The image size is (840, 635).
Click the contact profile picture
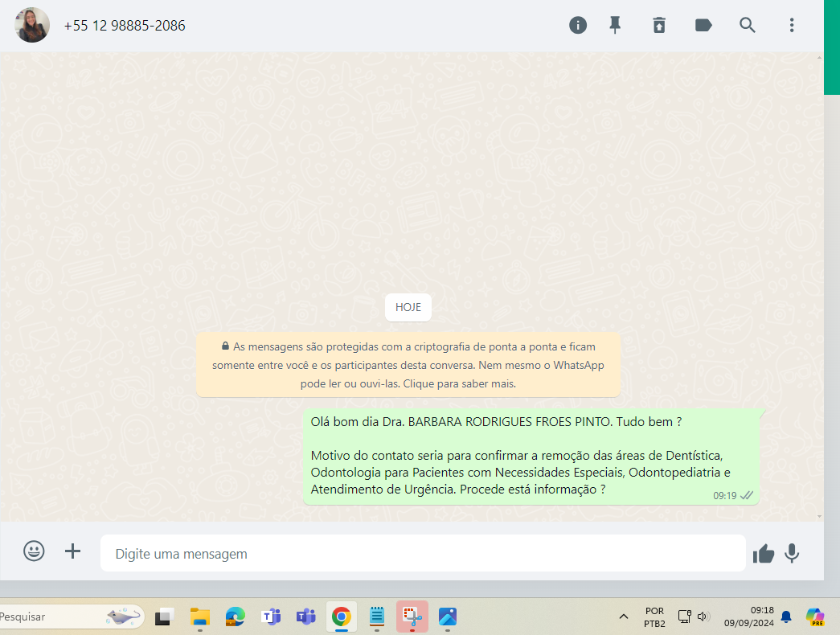pos(32,25)
